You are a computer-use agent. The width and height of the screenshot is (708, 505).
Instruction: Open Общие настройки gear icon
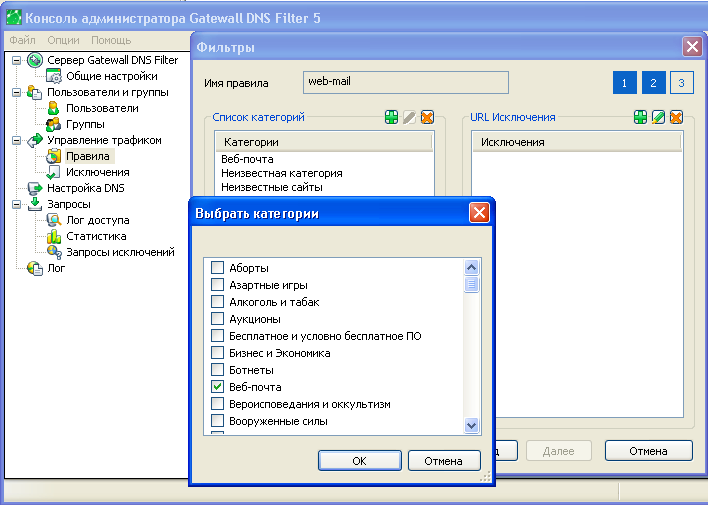click(54, 76)
